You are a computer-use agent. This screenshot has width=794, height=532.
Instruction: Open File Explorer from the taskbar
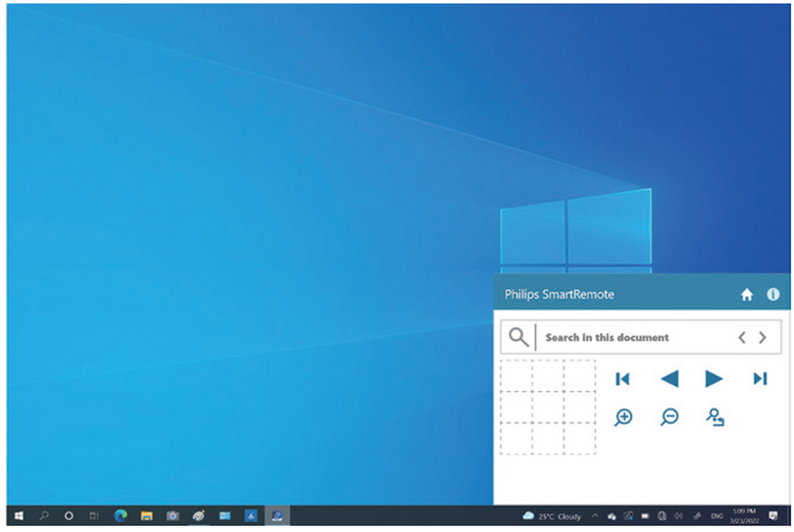coord(147,515)
